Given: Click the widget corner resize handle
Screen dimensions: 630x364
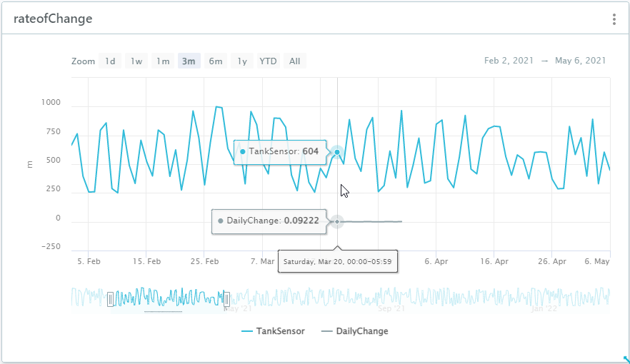Looking at the screenshot, I should point(626,359).
